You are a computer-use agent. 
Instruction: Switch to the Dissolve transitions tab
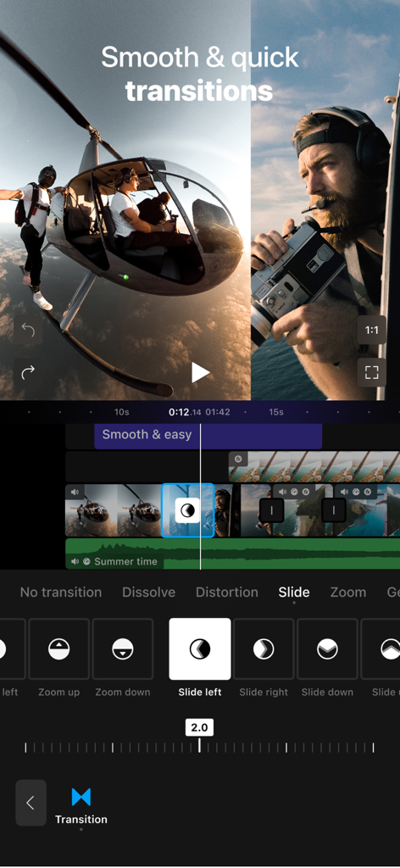point(149,593)
